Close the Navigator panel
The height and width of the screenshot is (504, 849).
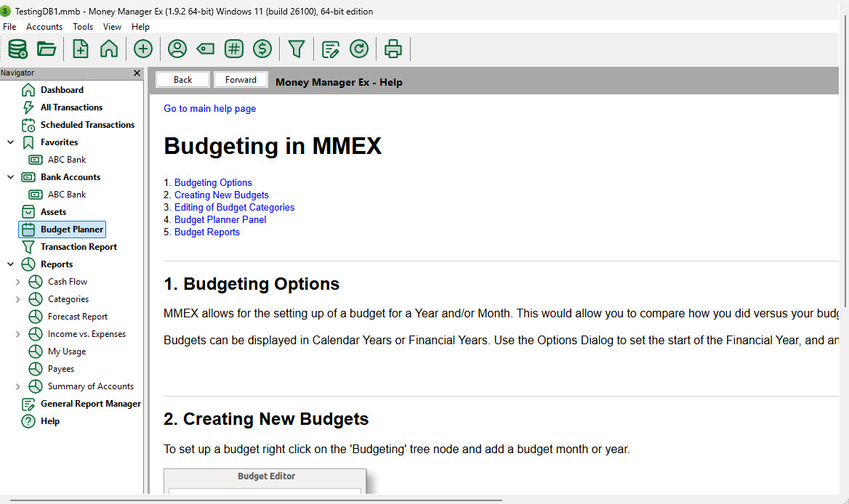[137, 73]
